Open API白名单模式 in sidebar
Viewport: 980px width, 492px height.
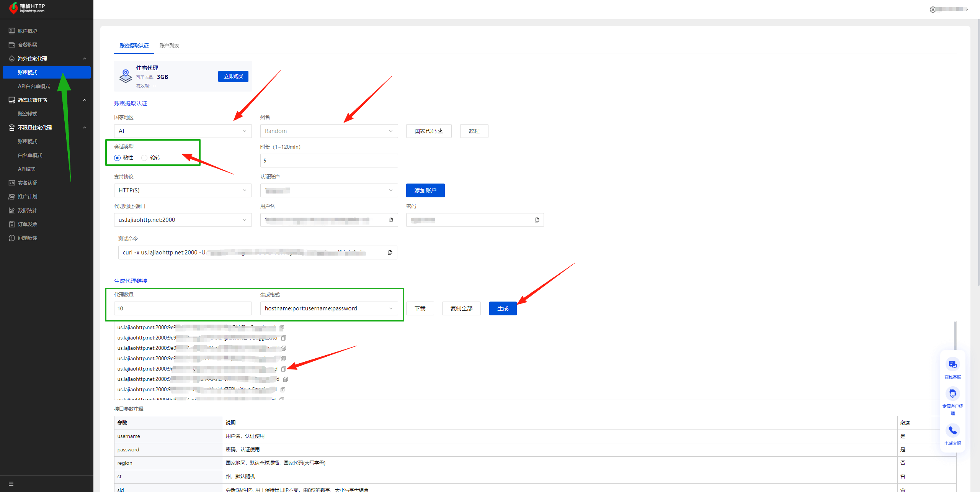34,86
